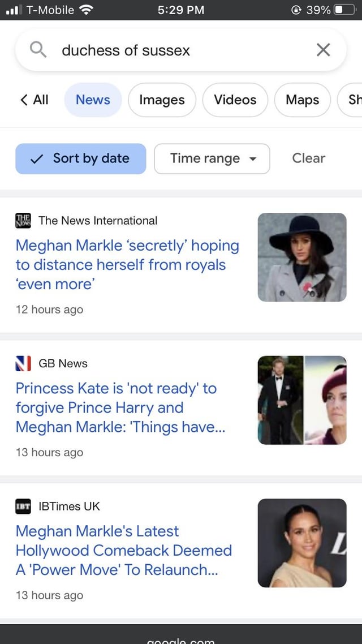Image resolution: width=362 pixels, height=644 pixels.
Task: Tap the IBTimes UK logo icon
Action: 23,506
